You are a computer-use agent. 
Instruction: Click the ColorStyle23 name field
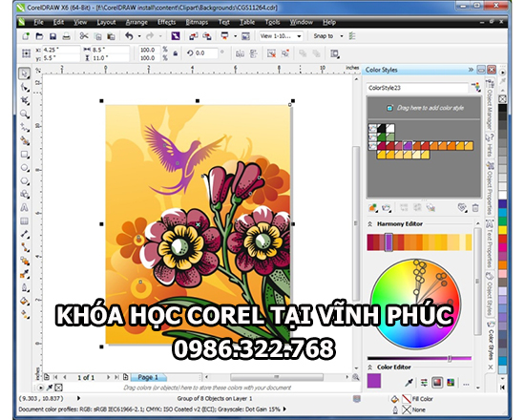coord(417,88)
